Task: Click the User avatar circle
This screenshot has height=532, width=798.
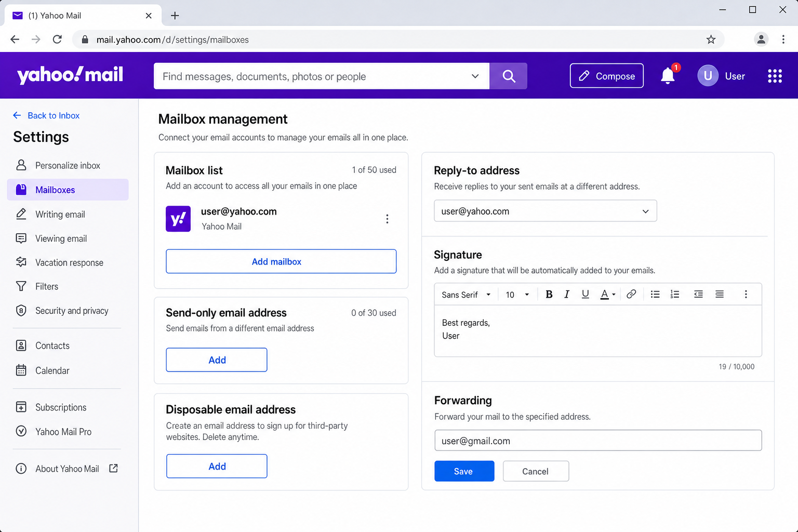Action: (x=708, y=76)
